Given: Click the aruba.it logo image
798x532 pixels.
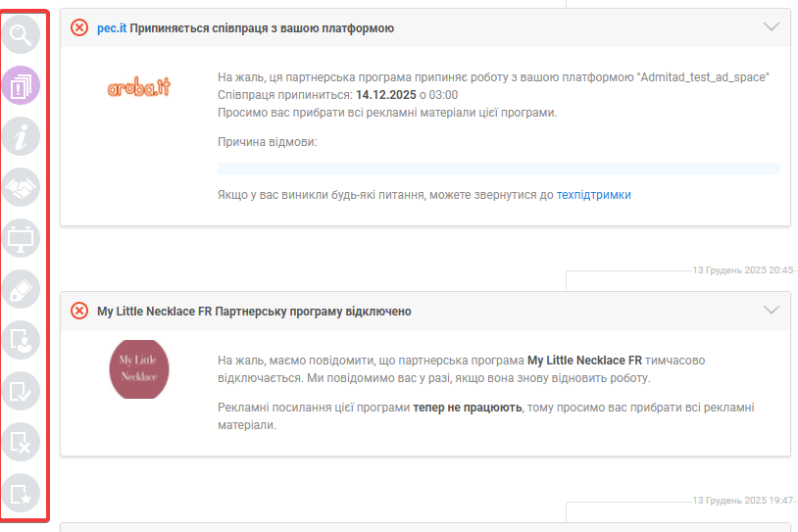Looking at the screenshot, I should point(138,87).
